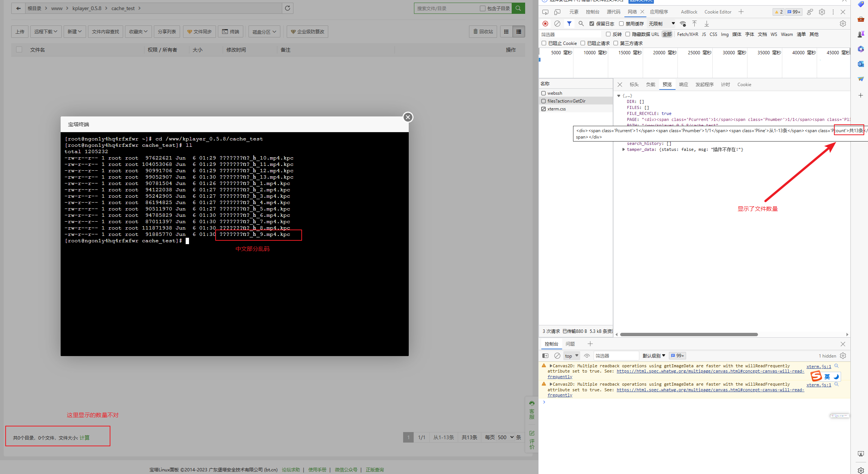868x474 pixels.
Task: Open DevTools inspect element picker
Action: tap(545, 12)
